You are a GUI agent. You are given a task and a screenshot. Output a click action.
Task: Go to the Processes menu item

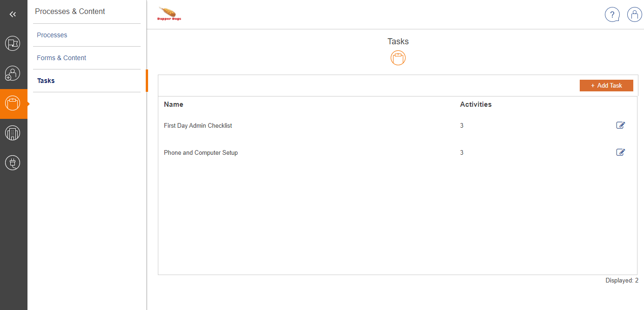click(52, 35)
